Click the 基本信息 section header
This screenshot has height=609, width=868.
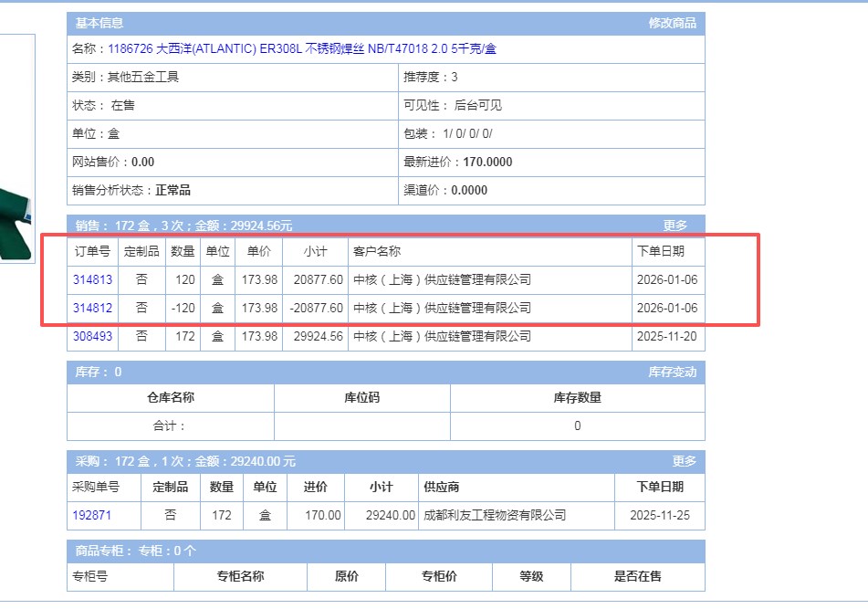click(x=99, y=23)
